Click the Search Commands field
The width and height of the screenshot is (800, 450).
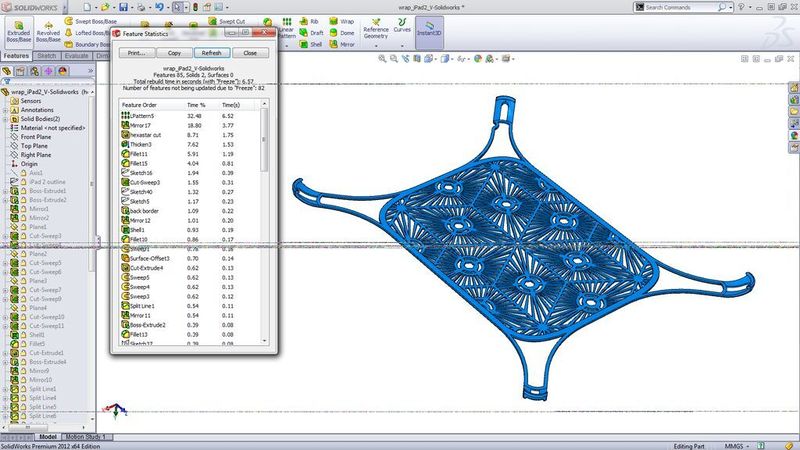point(681,7)
